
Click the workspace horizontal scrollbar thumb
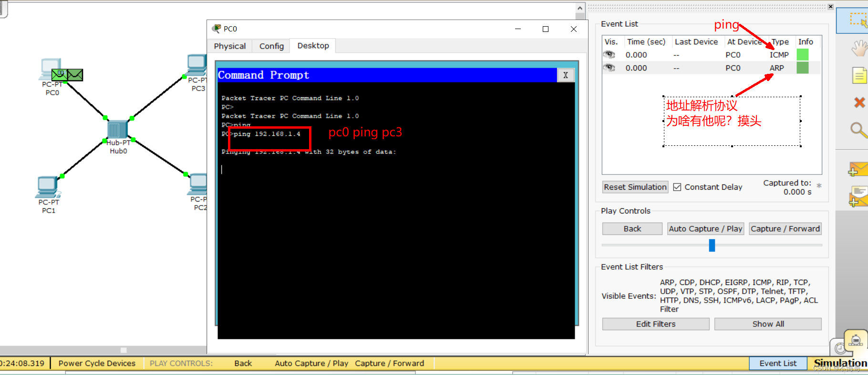click(x=124, y=350)
